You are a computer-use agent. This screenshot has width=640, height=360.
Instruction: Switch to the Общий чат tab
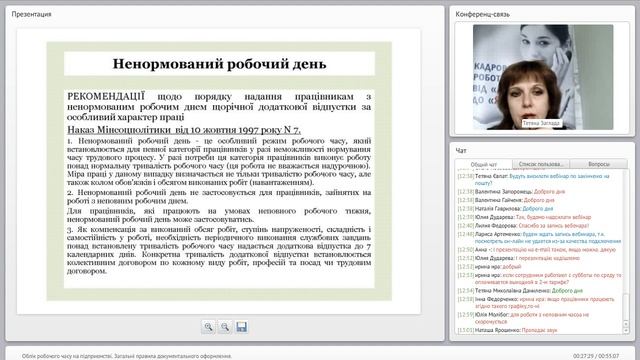(x=484, y=164)
